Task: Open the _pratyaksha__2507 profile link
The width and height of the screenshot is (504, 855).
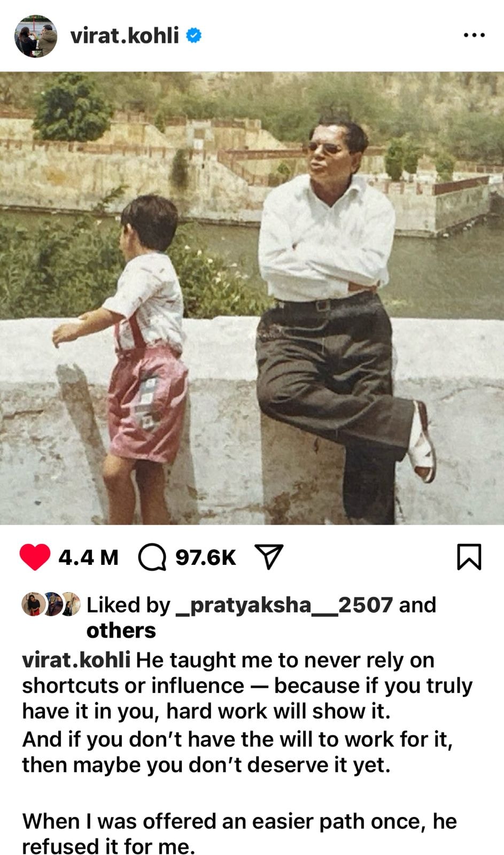Action: 284,605
